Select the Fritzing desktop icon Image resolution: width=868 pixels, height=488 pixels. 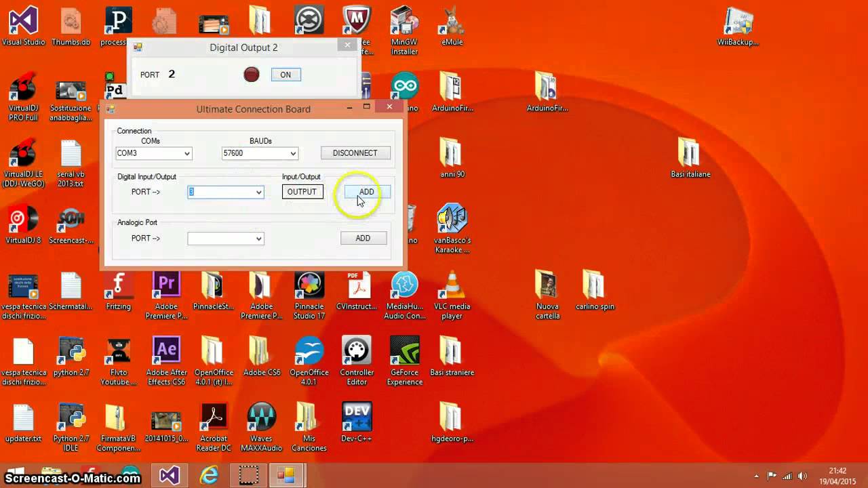[118, 291]
